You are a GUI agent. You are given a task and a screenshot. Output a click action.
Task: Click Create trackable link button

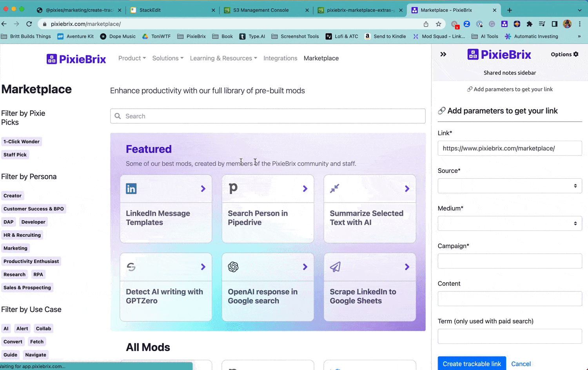472,364
